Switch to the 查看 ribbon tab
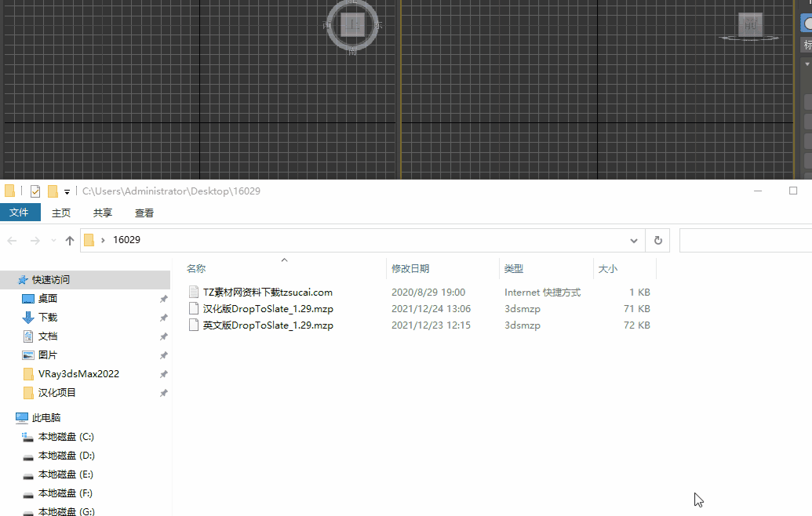This screenshot has height=516, width=812. click(144, 213)
